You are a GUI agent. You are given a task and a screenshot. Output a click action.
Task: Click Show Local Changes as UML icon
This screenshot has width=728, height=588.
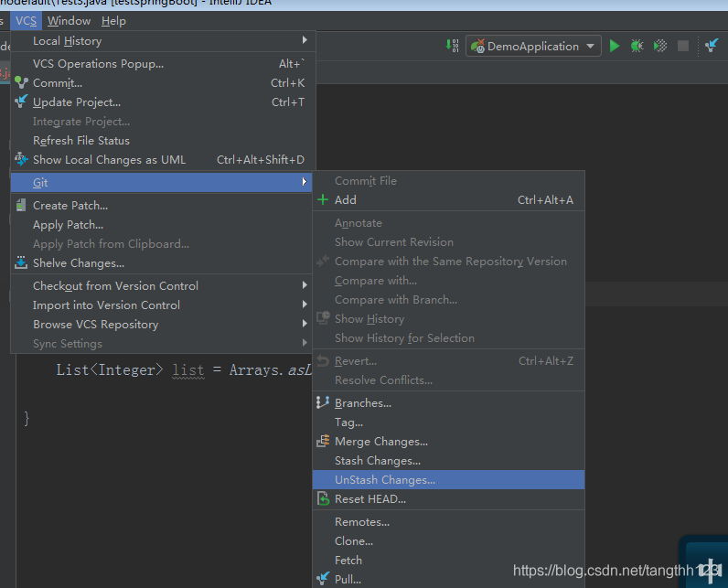(21, 159)
